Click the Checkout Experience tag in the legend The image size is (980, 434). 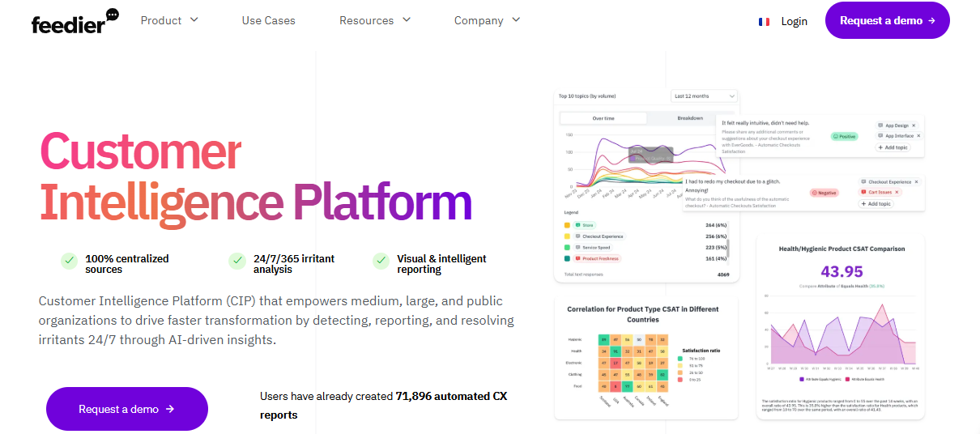tap(599, 236)
